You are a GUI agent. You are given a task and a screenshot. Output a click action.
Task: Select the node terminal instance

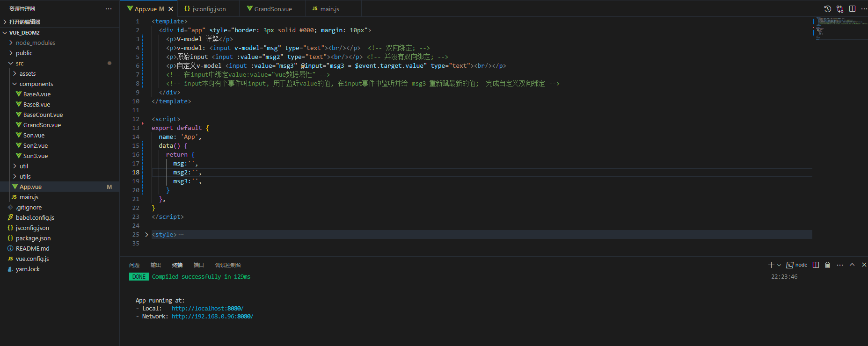(x=797, y=265)
